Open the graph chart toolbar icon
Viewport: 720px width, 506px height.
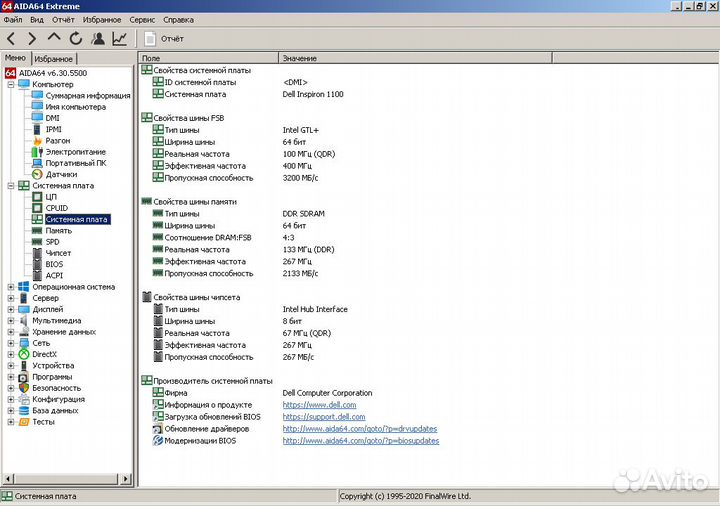(x=119, y=39)
